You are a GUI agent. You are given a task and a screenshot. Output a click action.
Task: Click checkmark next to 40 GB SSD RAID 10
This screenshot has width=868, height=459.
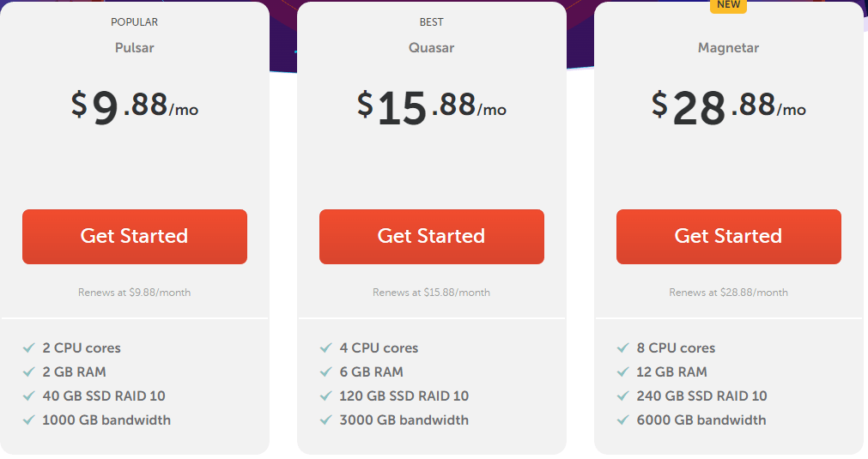point(29,396)
